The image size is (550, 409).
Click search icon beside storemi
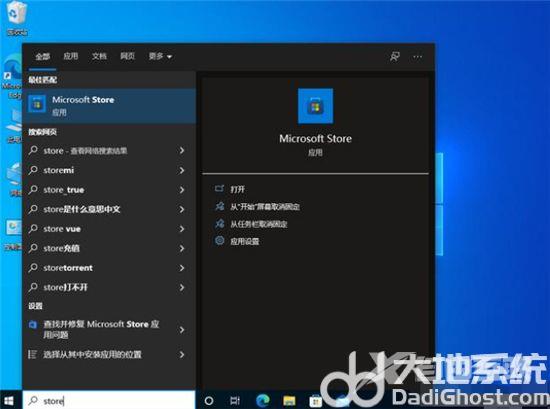click(x=33, y=170)
